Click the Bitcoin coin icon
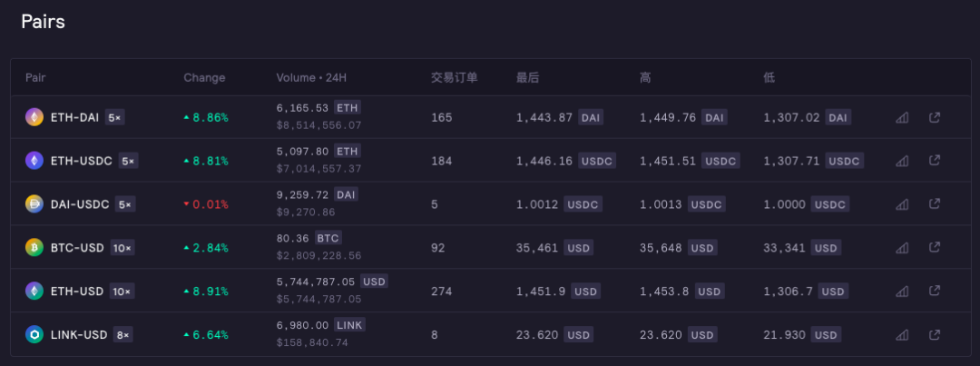This screenshot has width=980, height=366. coord(34,248)
